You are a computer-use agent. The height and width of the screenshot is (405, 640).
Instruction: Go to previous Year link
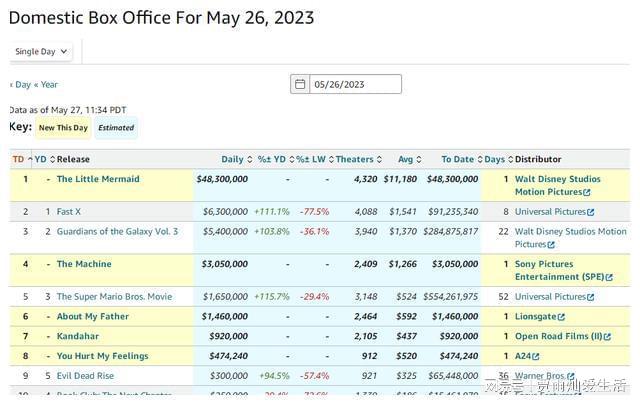(46, 85)
